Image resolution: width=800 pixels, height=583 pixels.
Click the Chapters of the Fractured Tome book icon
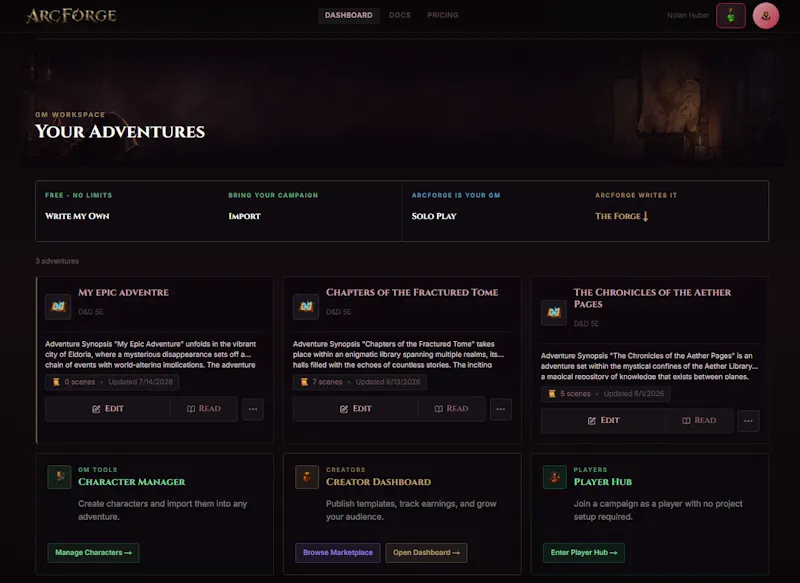(306, 307)
